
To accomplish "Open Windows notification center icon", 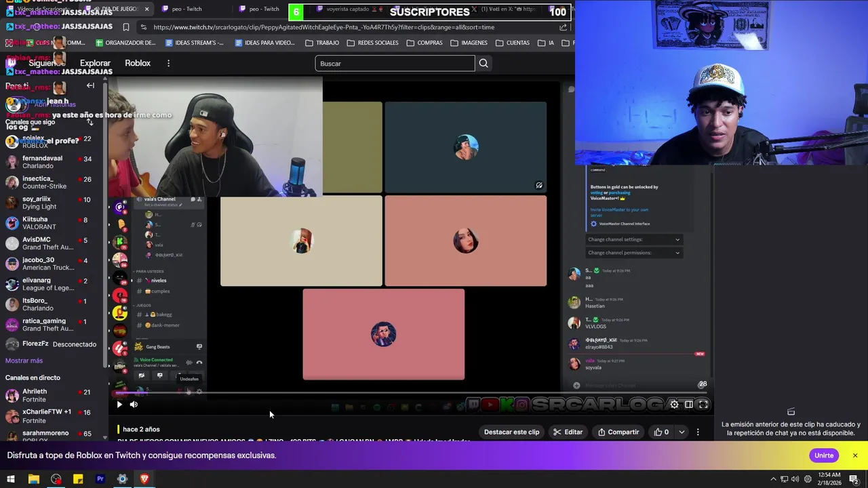I will click(x=854, y=479).
